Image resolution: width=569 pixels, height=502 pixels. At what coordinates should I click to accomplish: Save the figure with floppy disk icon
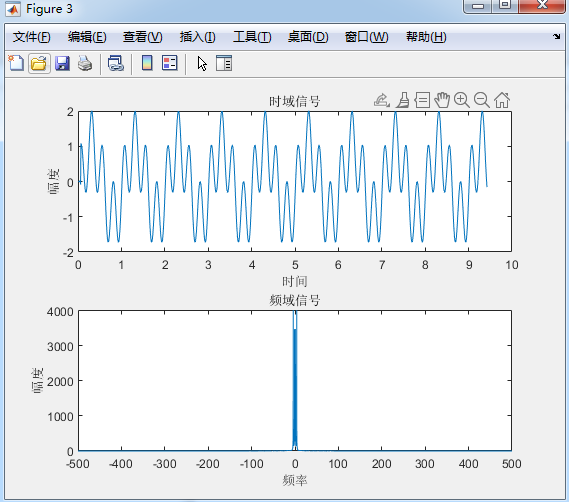pyautogui.click(x=62, y=64)
